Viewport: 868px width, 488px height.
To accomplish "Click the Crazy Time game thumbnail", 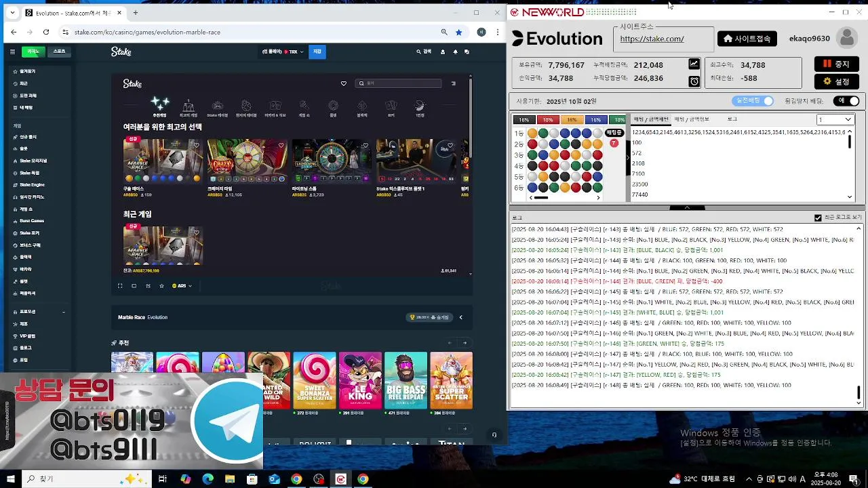I will tap(247, 161).
